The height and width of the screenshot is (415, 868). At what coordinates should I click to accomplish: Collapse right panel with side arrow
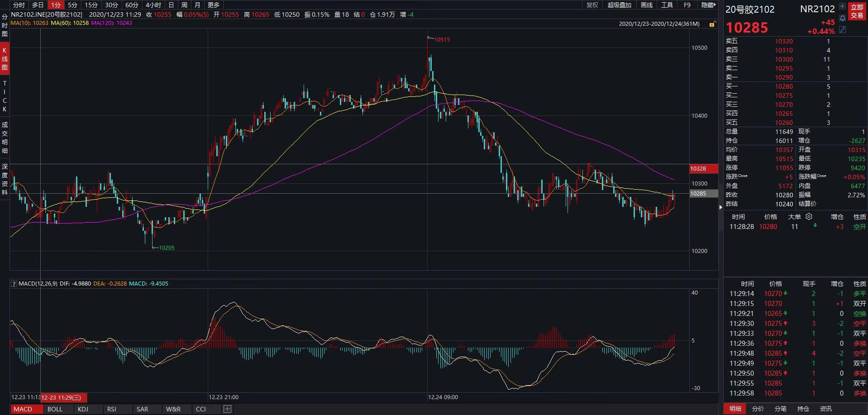tap(721, 207)
